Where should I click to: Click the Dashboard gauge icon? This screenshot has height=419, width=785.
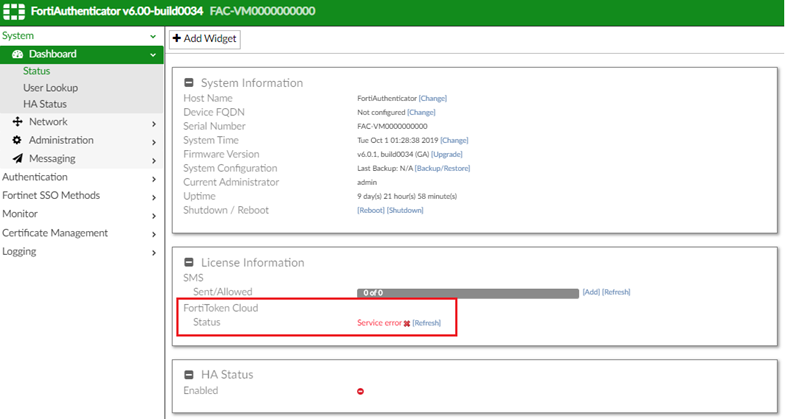(17, 54)
